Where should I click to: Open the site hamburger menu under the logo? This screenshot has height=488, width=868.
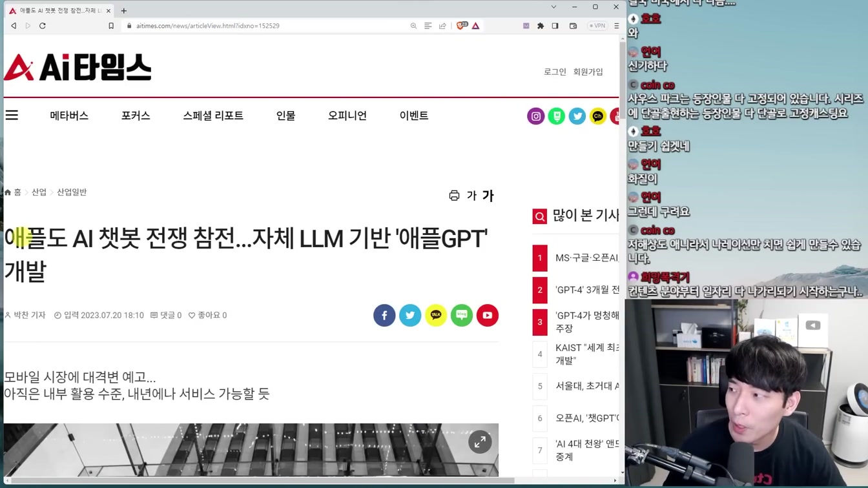[x=12, y=116]
